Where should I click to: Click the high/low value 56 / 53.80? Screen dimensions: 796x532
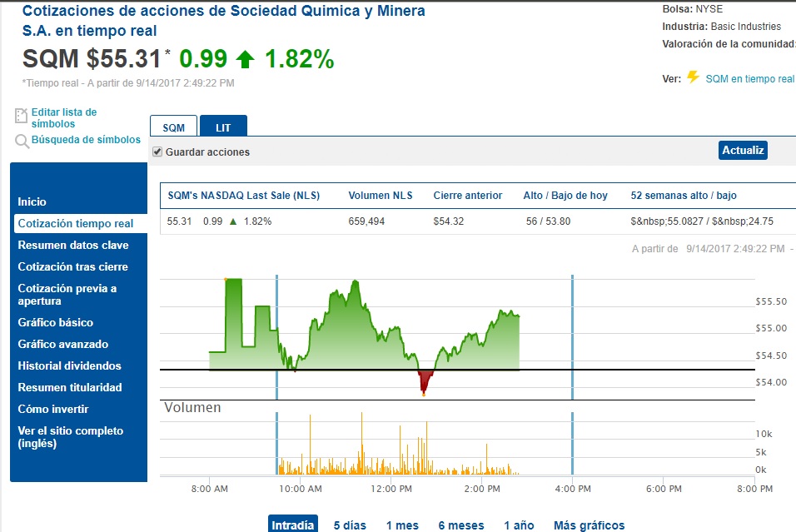(x=548, y=221)
